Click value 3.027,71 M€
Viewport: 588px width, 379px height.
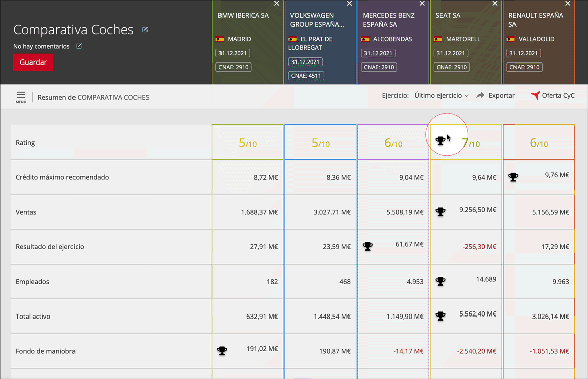click(332, 212)
